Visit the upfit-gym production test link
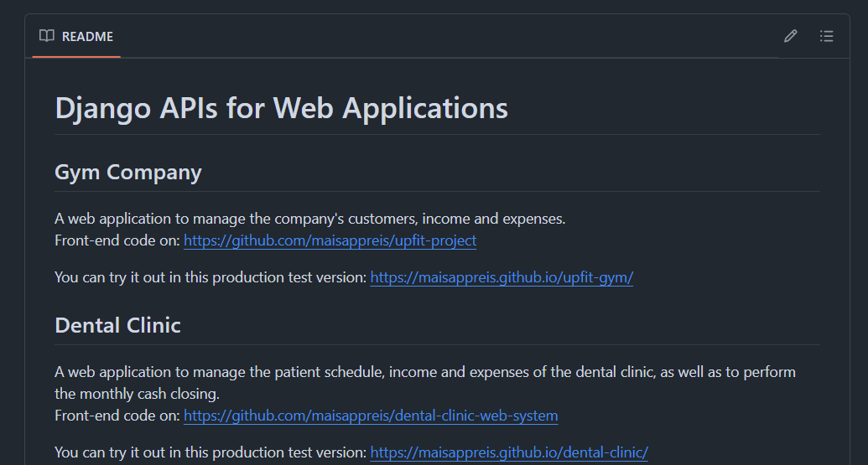The width and height of the screenshot is (868, 465). tap(502, 277)
